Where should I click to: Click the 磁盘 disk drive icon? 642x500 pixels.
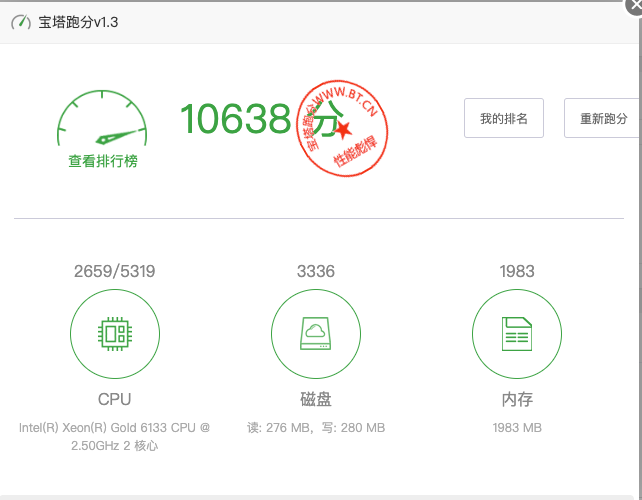pyautogui.click(x=316, y=333)
